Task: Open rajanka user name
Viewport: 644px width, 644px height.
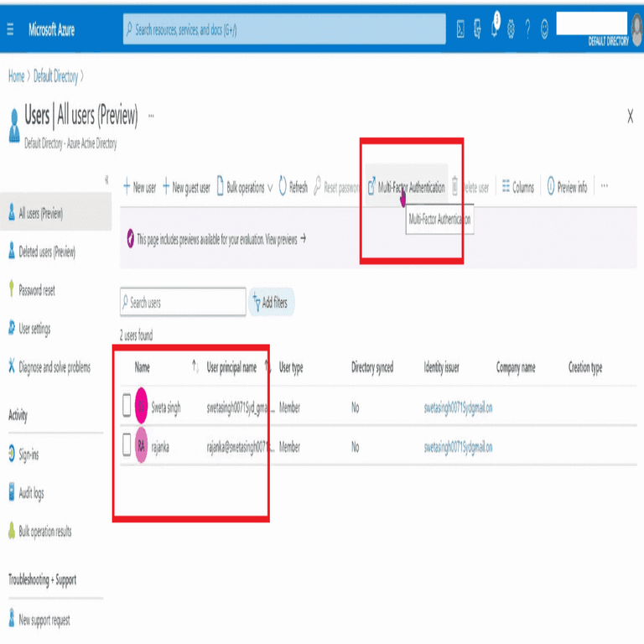Action: pos(160,447)
